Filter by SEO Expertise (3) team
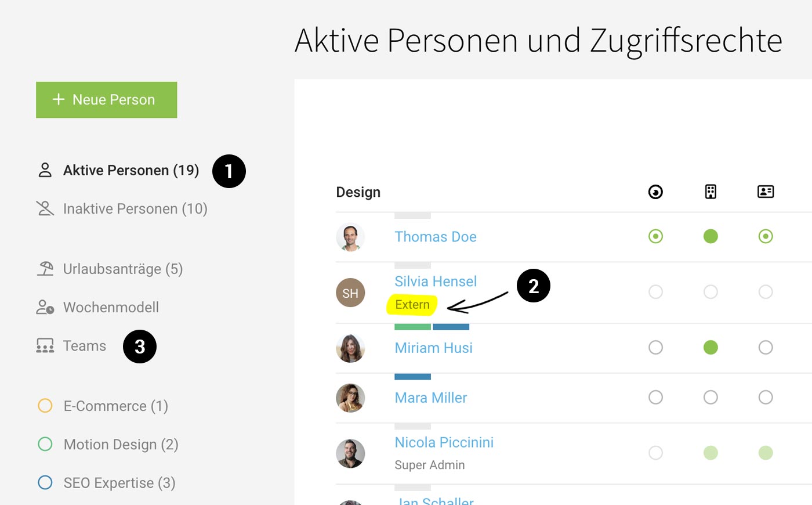Viewport: 812px width, 505px height. (x=119, y=483)
